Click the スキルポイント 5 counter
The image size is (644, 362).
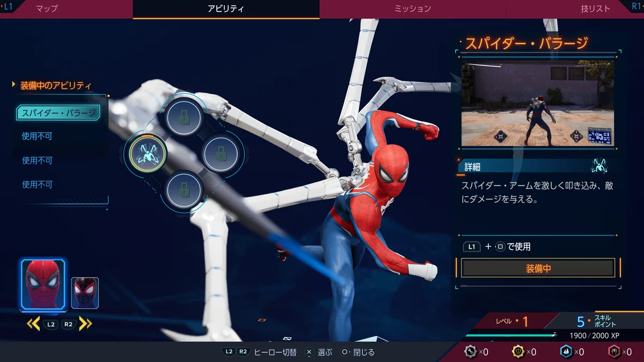[x=597, y=322]
